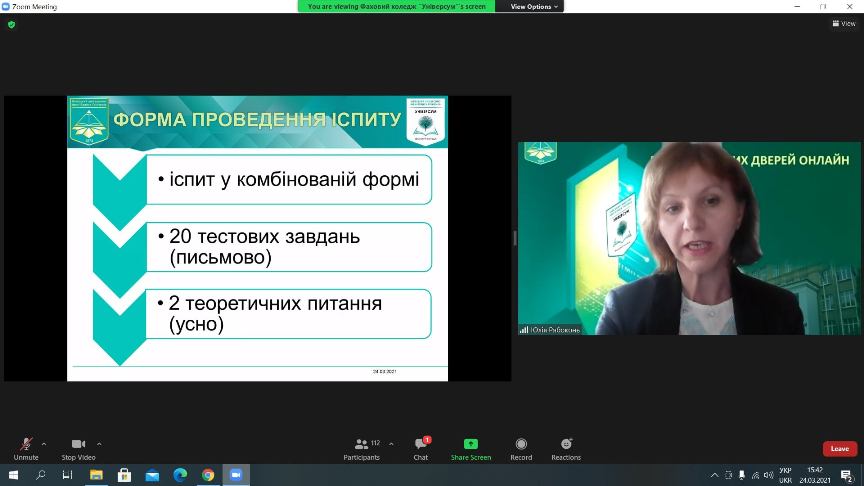The image size is (864, 486).
Task: Open taskbar search
Action: pos(40,475)
